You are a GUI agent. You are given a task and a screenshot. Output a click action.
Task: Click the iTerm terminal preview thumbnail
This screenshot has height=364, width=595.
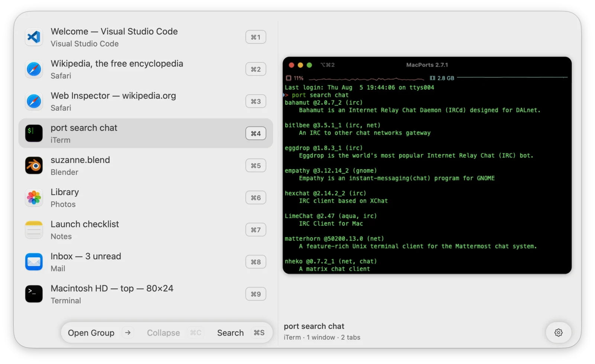pos(427,165)
